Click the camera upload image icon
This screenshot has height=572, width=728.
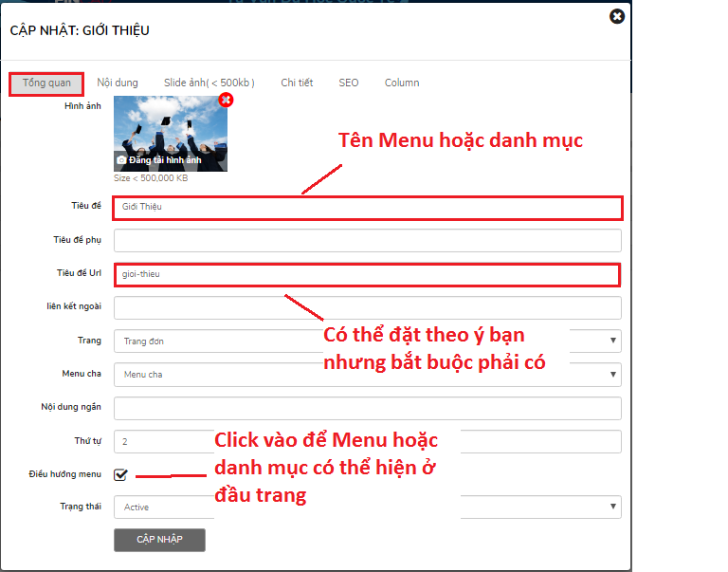(x=121, y=160)
